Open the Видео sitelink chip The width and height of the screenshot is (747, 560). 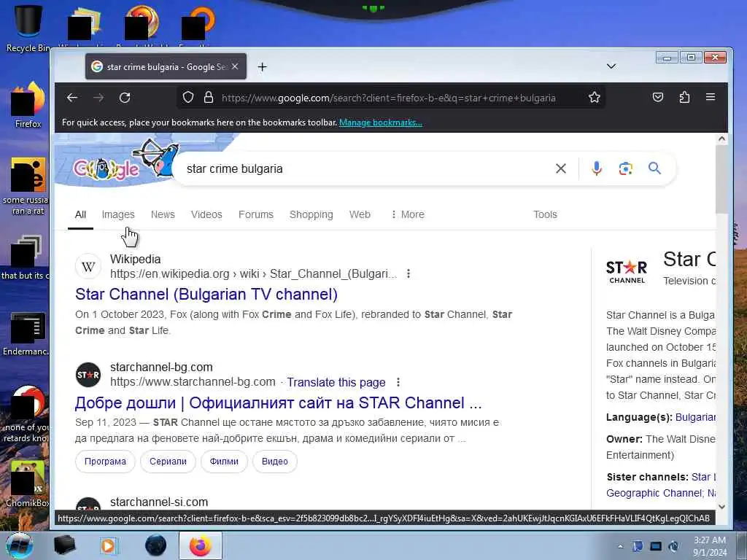(x=275, y=462)
